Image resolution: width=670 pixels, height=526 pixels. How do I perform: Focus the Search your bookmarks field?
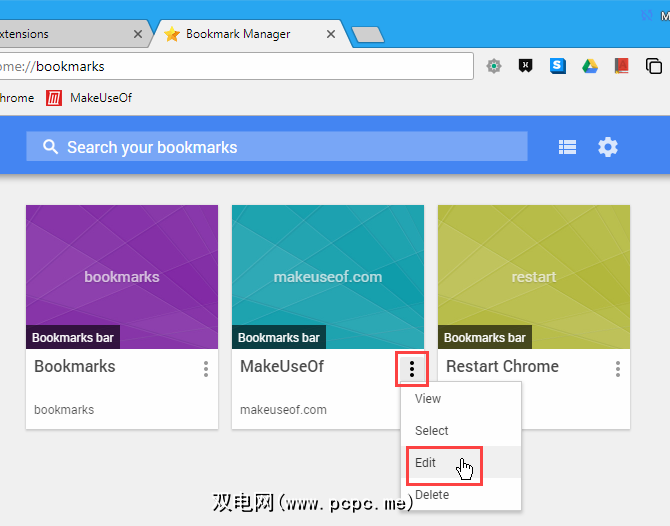tap(277, 147)
